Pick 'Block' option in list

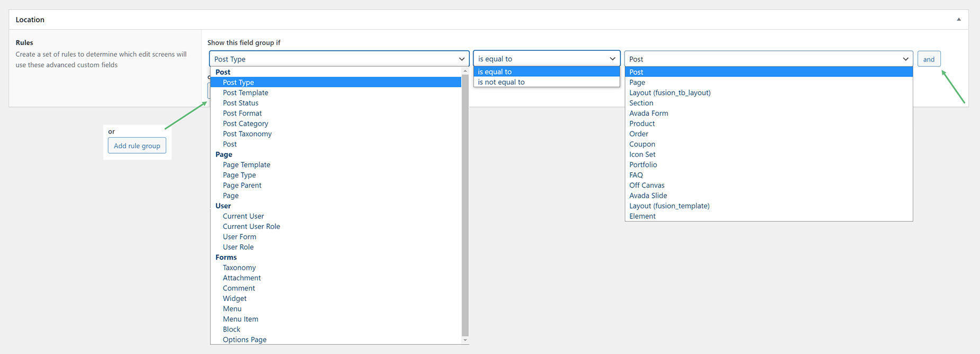pyautogui.click(x=336, y=329)
